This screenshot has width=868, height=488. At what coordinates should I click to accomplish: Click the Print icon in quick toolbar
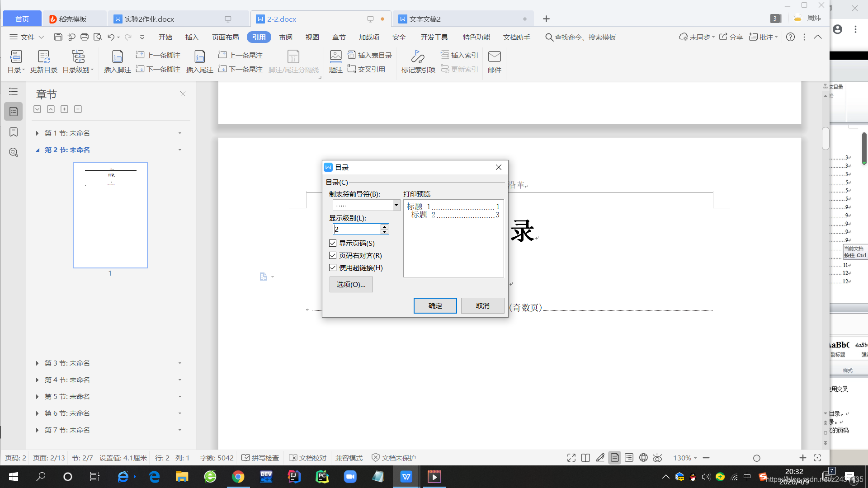[x=85, y=37]
